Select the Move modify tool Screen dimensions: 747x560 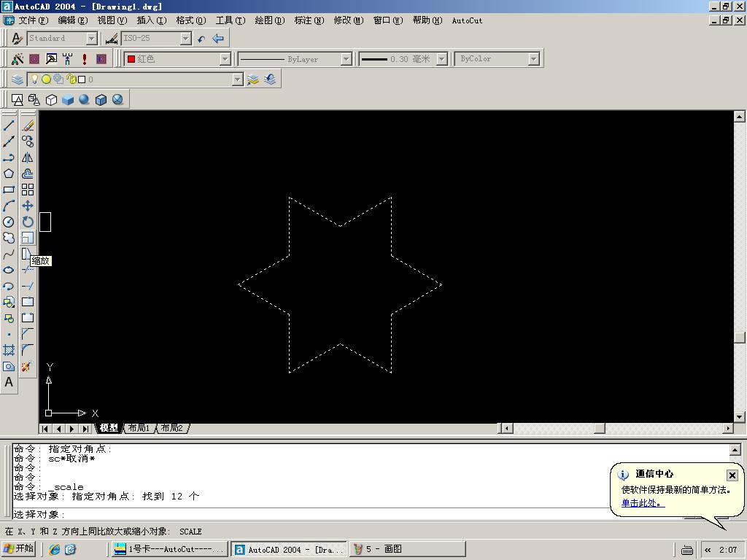28,206
